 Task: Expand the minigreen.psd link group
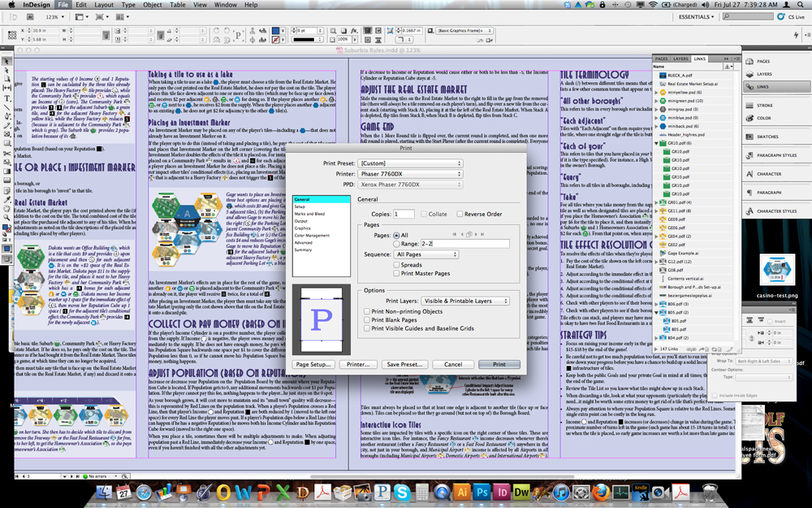pos(657,101)
